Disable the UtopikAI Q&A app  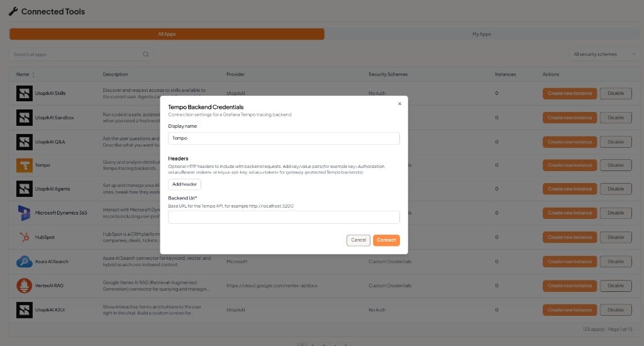point(616,142)
